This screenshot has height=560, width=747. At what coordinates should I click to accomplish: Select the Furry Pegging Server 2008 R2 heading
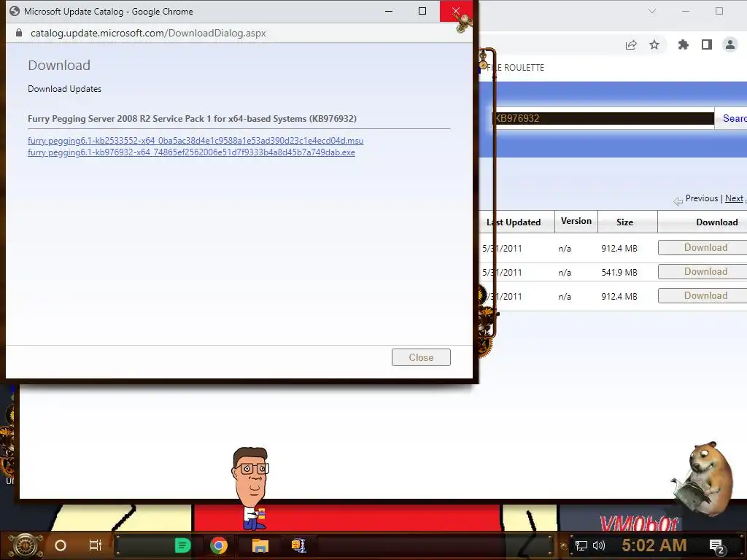[x=192, y=119]
